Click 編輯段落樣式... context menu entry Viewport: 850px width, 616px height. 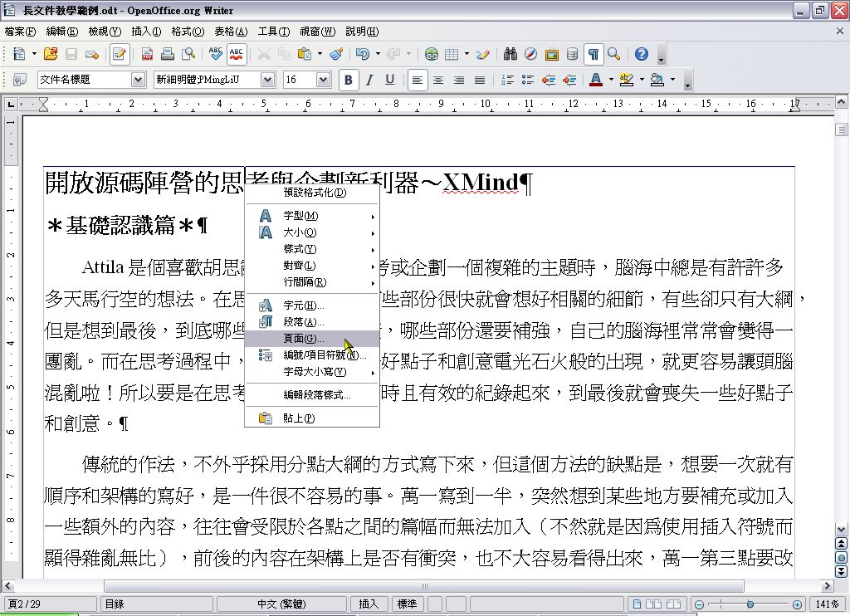[312, 395]
